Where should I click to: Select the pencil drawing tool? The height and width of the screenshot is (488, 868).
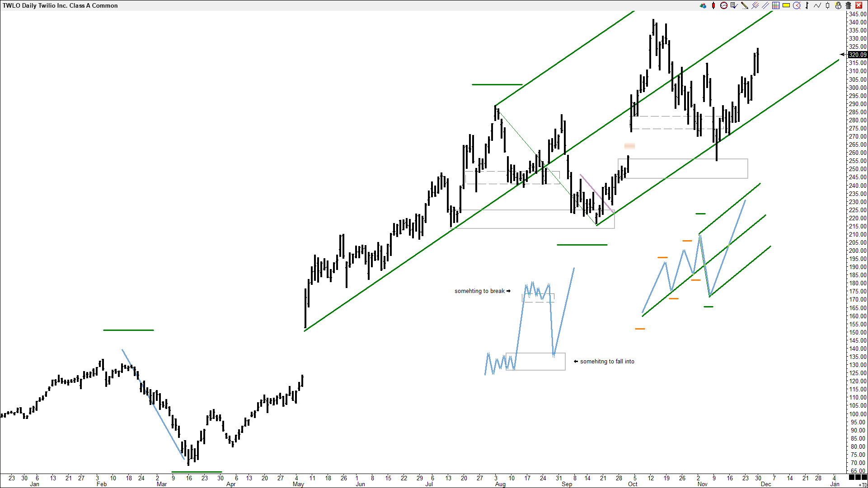(x=744, y=5)
